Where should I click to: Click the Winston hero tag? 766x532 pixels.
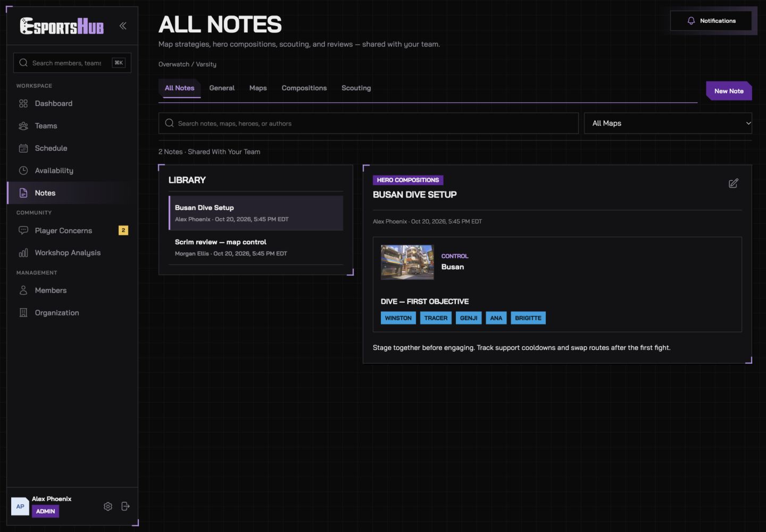coord(398,318)
